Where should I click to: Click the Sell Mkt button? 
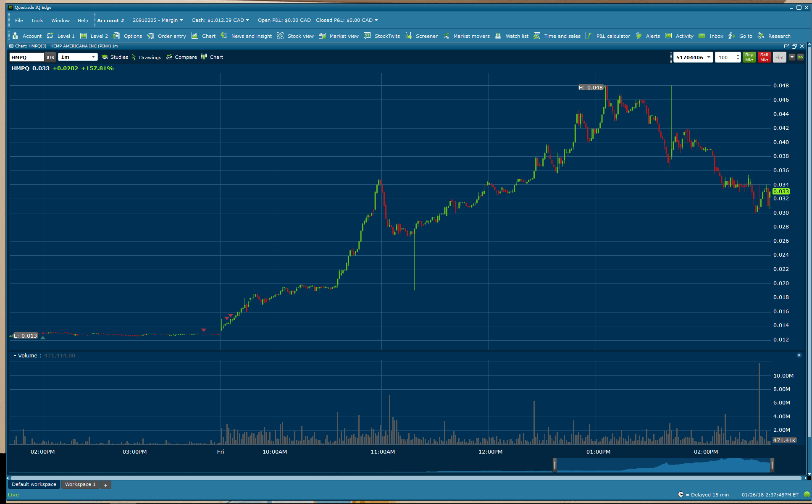tap(764, 58)
